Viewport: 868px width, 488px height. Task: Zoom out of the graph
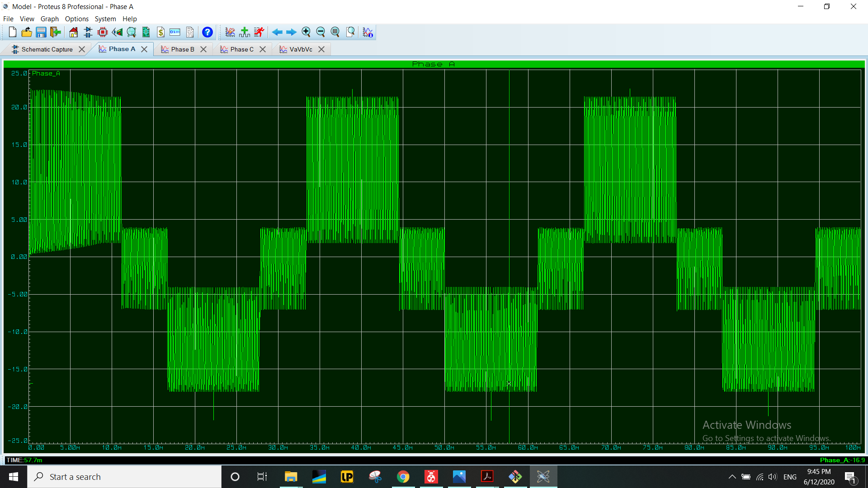(321, 32)
